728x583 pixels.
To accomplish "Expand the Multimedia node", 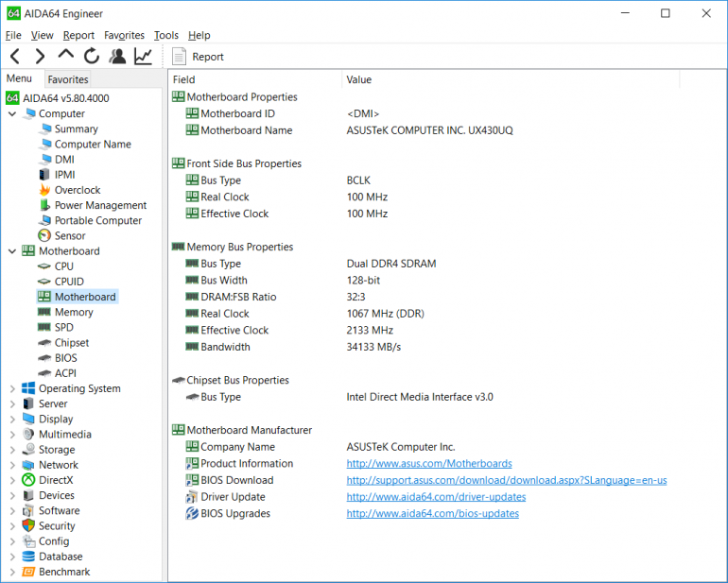I will (12, 435).
